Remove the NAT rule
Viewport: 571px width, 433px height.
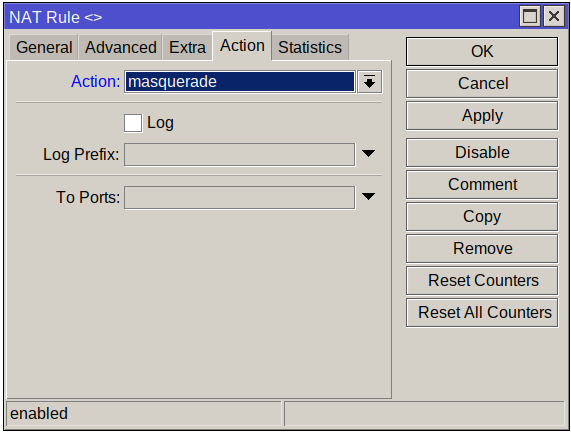click(482, 248)
